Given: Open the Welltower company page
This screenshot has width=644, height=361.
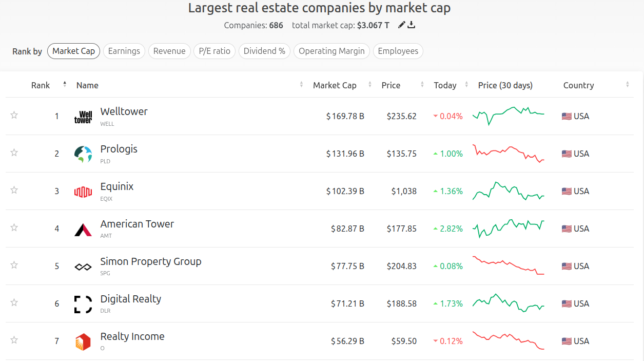Looking at the screenshot, I should click(124, 111).
